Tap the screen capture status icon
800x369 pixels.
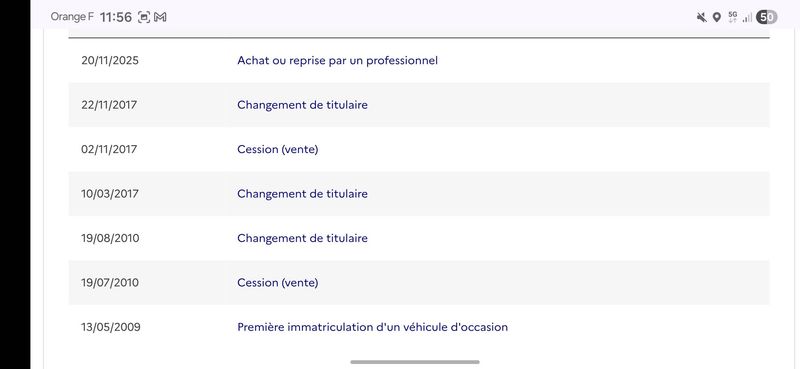tap(144, 17)
